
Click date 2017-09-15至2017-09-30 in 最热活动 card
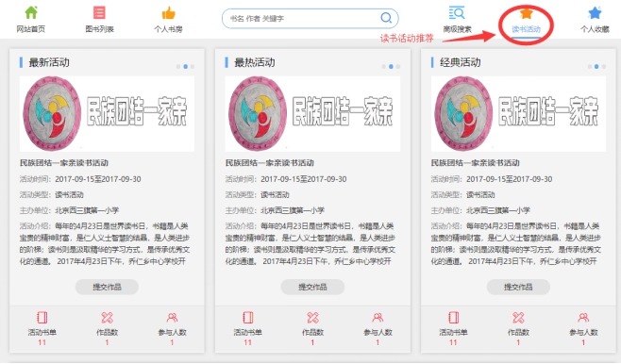point(304,179)
